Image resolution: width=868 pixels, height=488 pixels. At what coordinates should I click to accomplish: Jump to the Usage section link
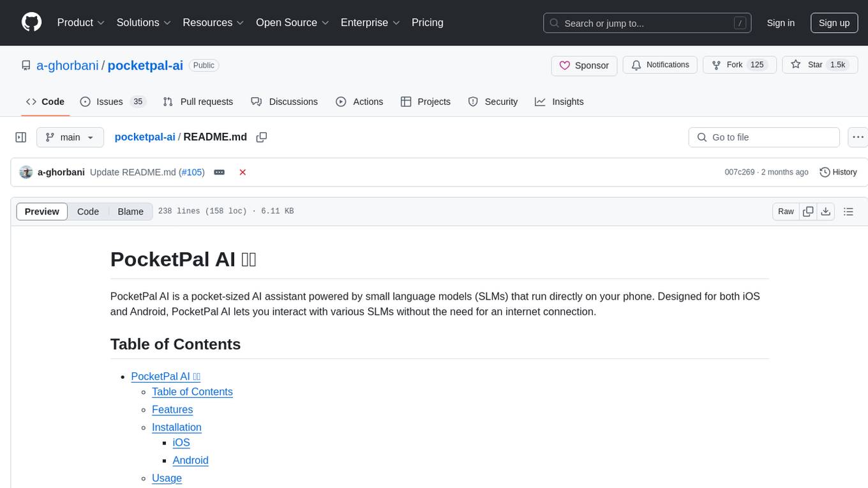[x=167, y=478]
